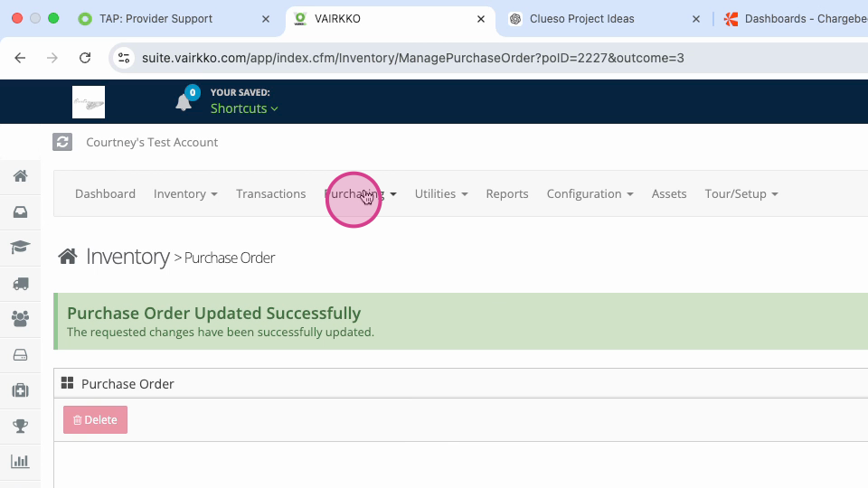Open the bar chart sidebar icon
868x488 pixels.
(21, 462)
